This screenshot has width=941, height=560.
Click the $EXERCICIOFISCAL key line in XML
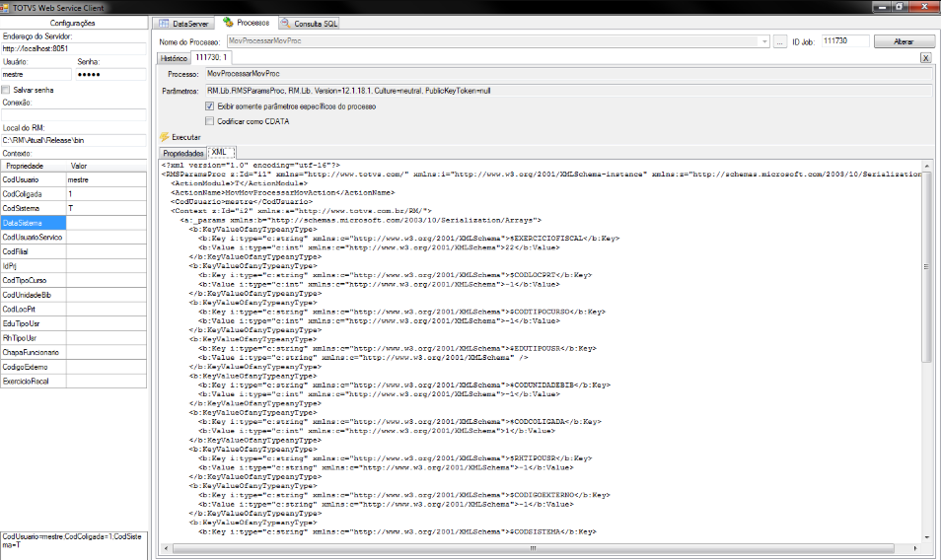tap(408, 238)
